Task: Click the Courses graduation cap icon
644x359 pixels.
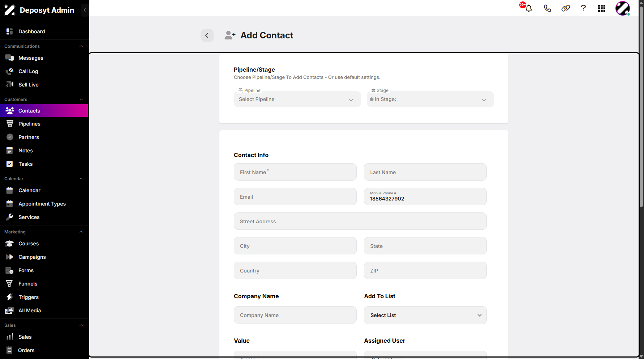Action: [10, 244]
